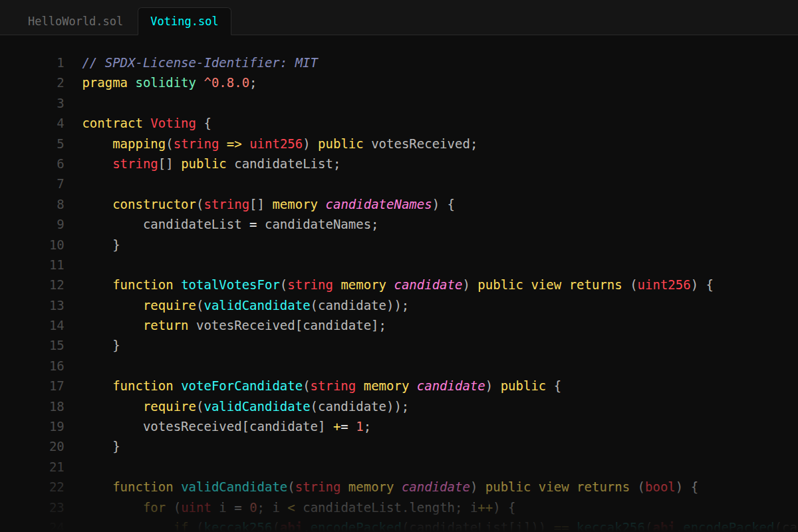
Task: Click 'validCandidate' call on line 18
Action: pyautogui.click(x=257, y=406)
